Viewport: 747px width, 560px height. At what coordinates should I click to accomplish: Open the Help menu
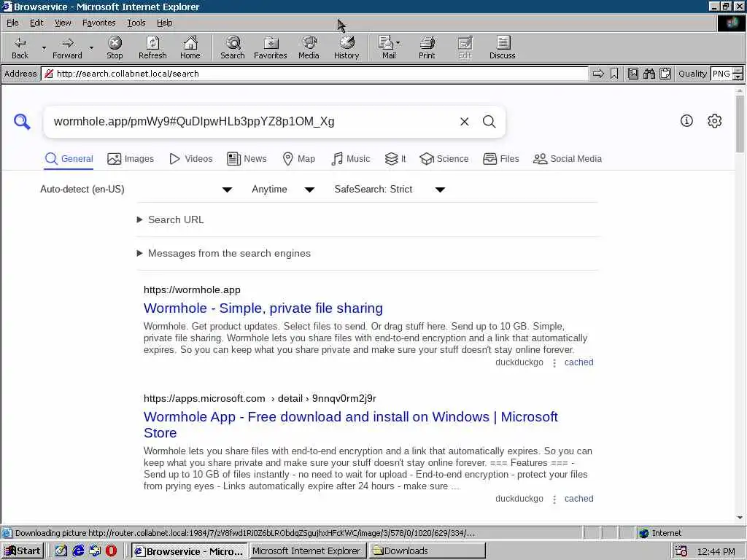(x=164, y=23)
